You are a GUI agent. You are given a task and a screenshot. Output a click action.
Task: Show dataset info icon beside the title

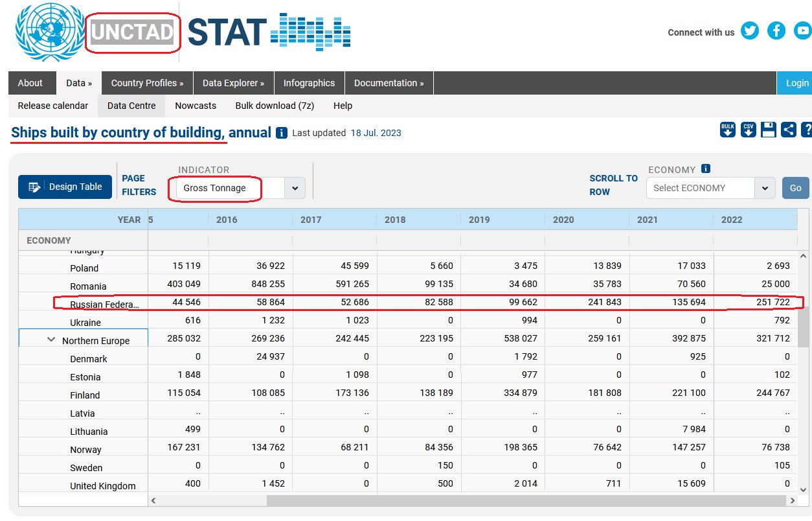tap(282, 133)
